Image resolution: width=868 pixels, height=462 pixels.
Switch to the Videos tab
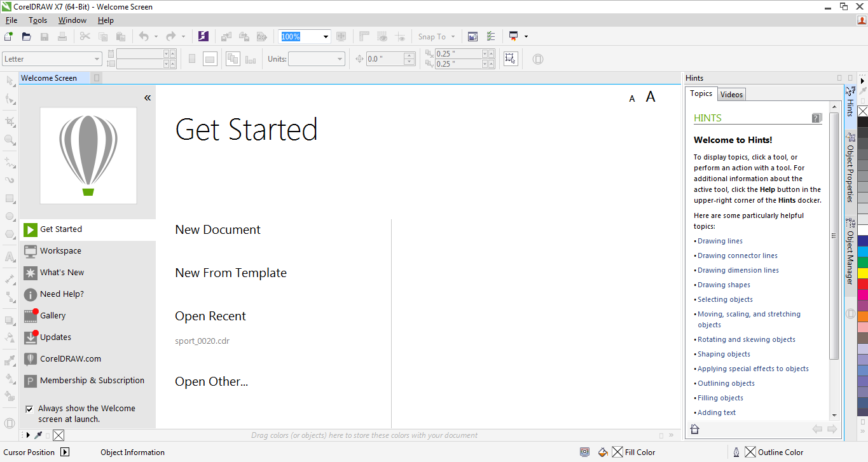(731, 94)
